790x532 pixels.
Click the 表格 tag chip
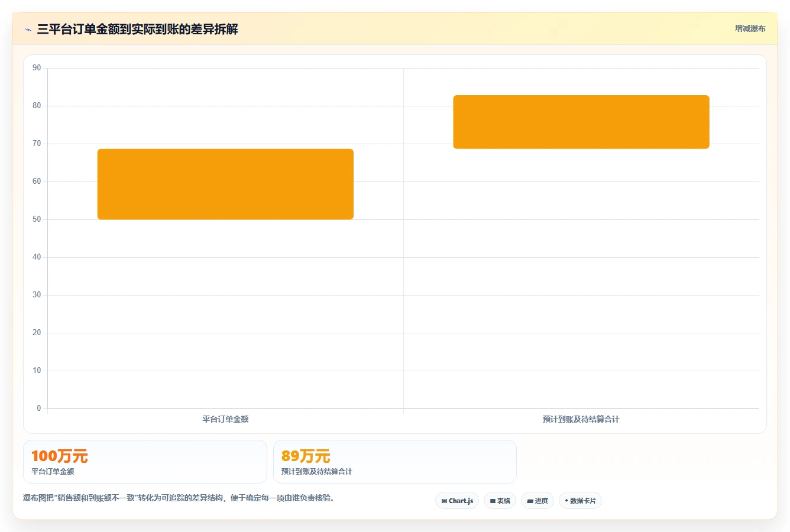[x=500, y=501]
